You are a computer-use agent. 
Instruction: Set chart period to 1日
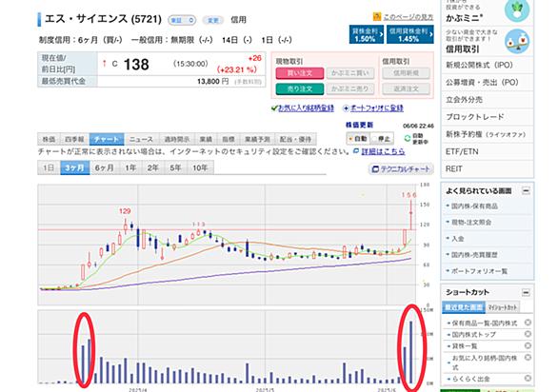pyautogui.click(x=49, y=167)
